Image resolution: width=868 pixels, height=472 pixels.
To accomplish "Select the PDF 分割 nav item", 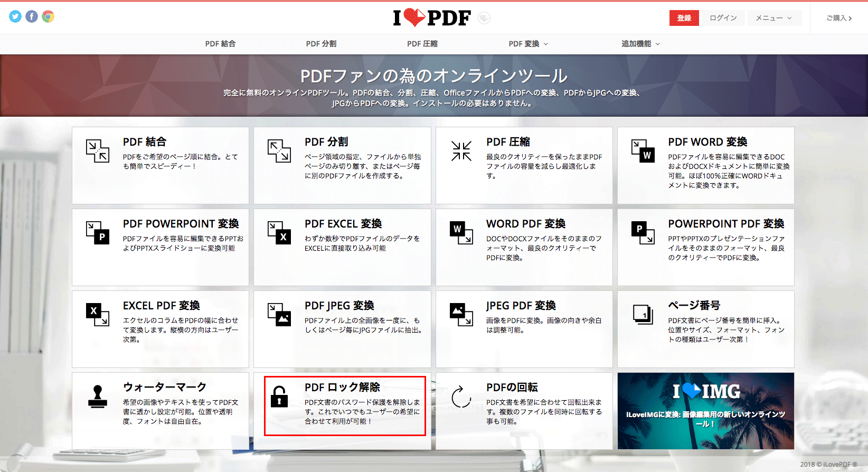I will (321, 44).
